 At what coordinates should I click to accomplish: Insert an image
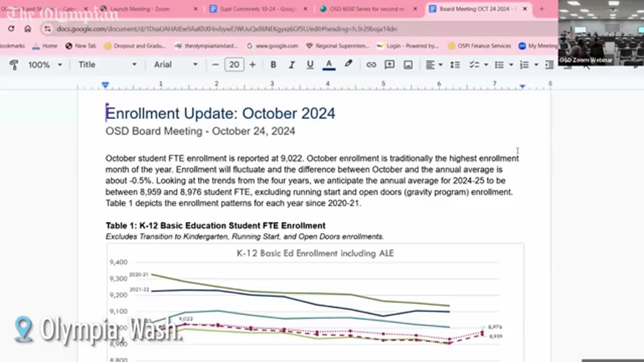pyautogui.click(x=408, y=65)
